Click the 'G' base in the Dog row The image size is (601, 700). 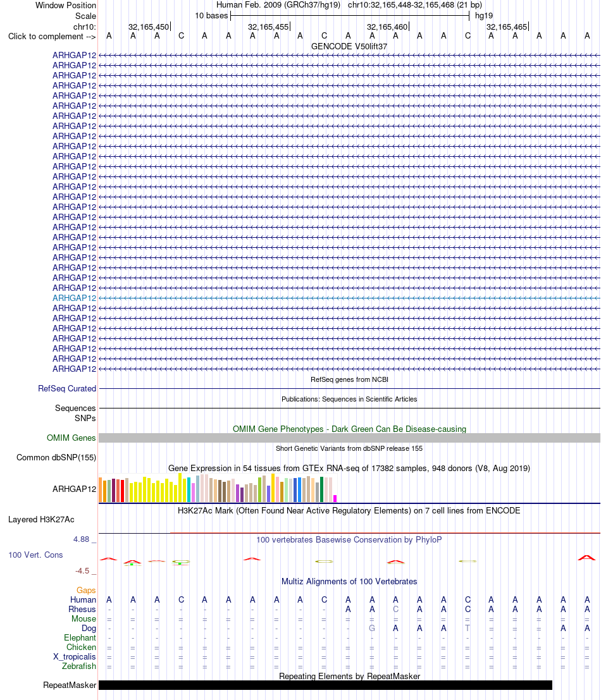tap(372, 628)
